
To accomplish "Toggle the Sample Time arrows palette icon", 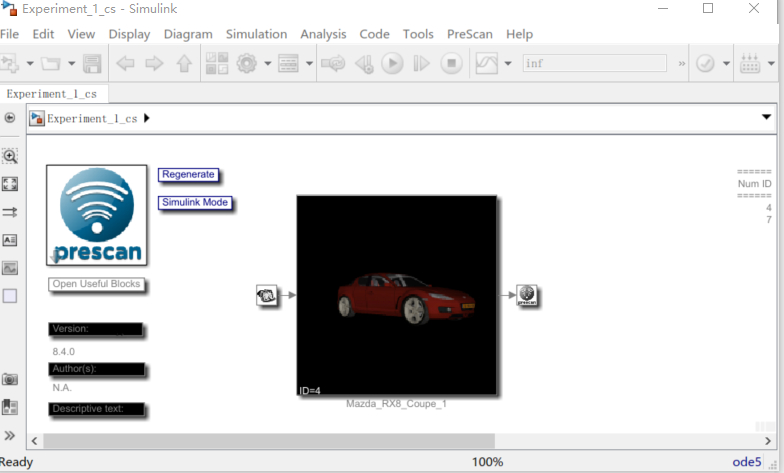I will click(10, 212).
